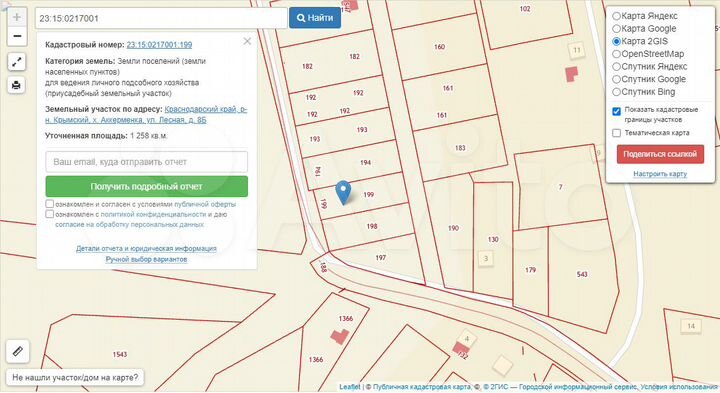This screenshot has height=393, width=720.
Task: Click house number 11 marker
Action: click(x=577, y=50)
